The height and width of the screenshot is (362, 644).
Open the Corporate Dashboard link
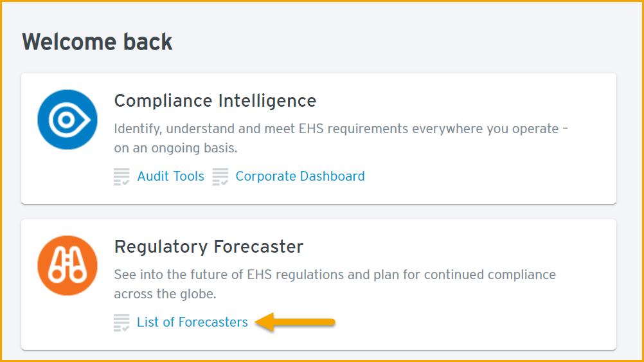[300, 176]
